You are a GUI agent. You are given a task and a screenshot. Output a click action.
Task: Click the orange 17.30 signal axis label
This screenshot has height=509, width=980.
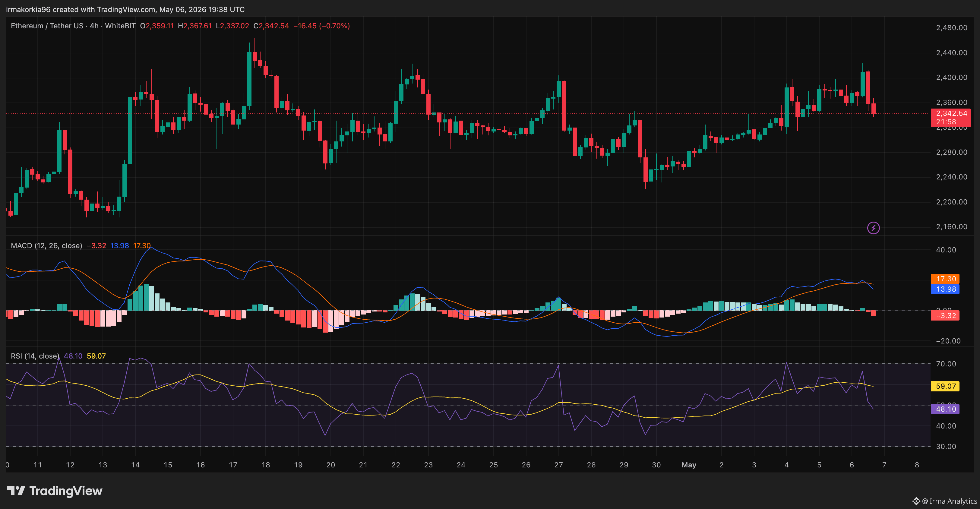[x=945, y=279]
